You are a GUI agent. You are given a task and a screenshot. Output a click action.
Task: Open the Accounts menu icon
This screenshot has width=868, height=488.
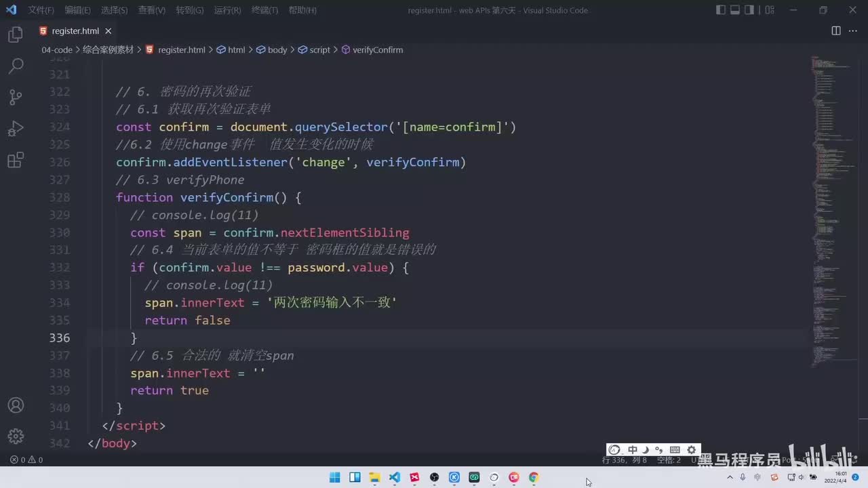click(x=16, y=405)
